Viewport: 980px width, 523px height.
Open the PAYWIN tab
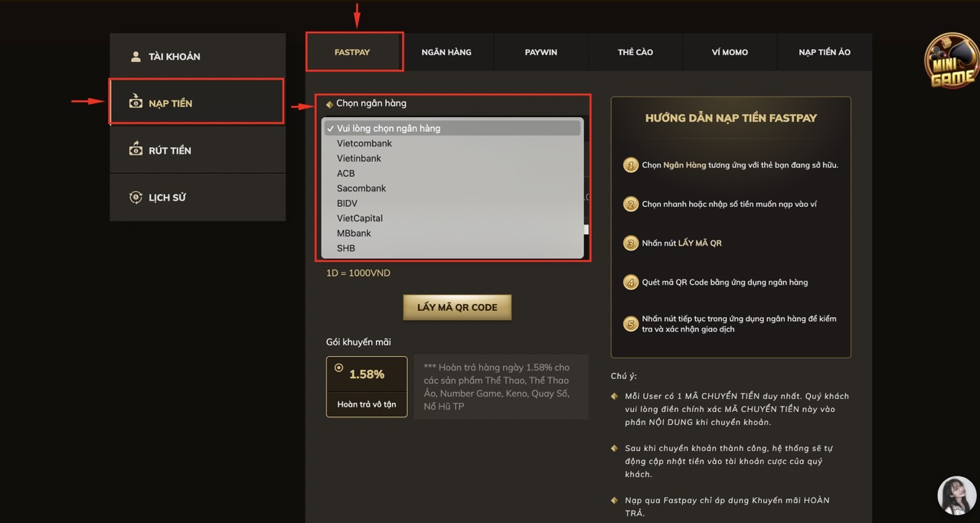(x=541, y=52)
